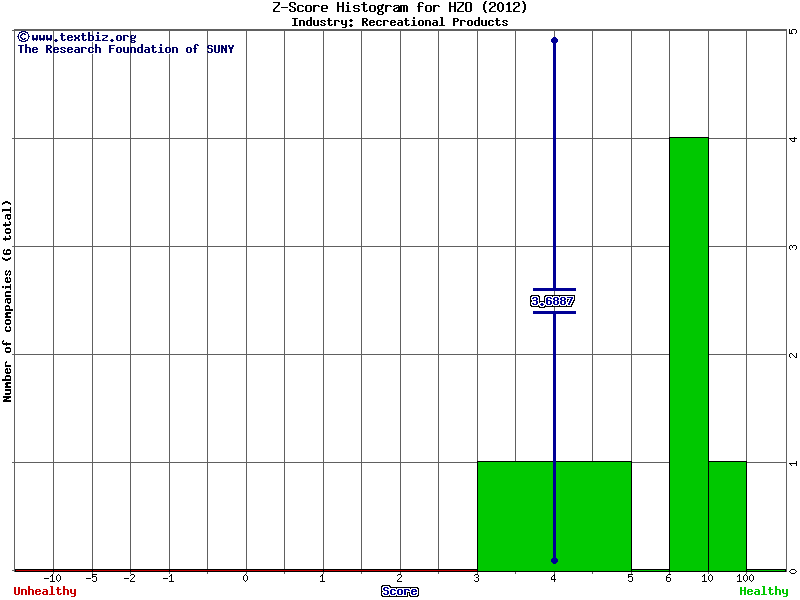This screenshot has width=800, height=600.
Task: Click the right y-axis tick label '5'
Action: click(x=793, y=31)
